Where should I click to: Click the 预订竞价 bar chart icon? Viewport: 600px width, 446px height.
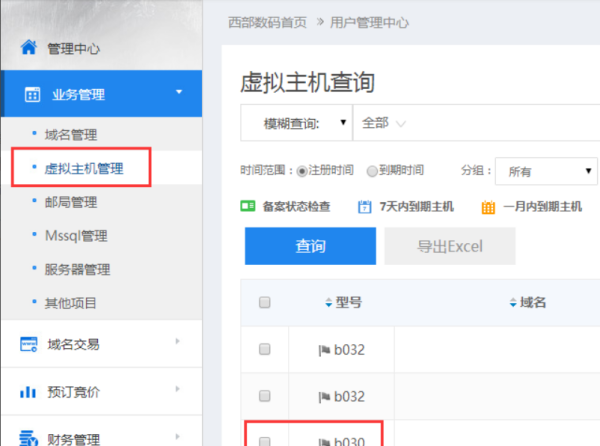coord(28,392)
